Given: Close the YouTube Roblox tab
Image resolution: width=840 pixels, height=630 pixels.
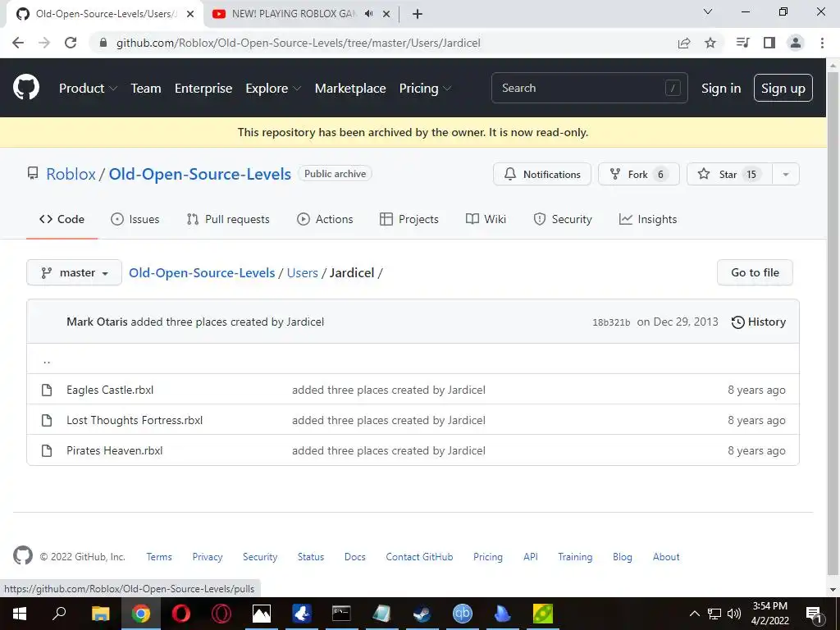Looking at the screenshot, I should (386, 14).
